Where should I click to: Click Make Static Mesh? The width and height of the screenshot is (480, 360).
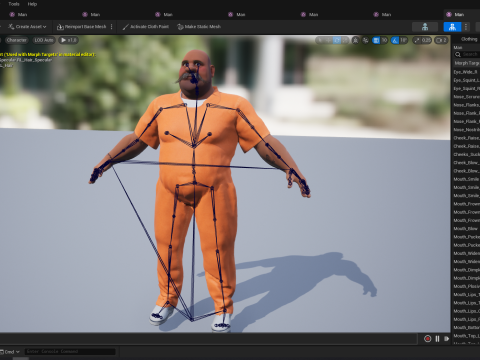pyautogui.click(x=199, y=27)
